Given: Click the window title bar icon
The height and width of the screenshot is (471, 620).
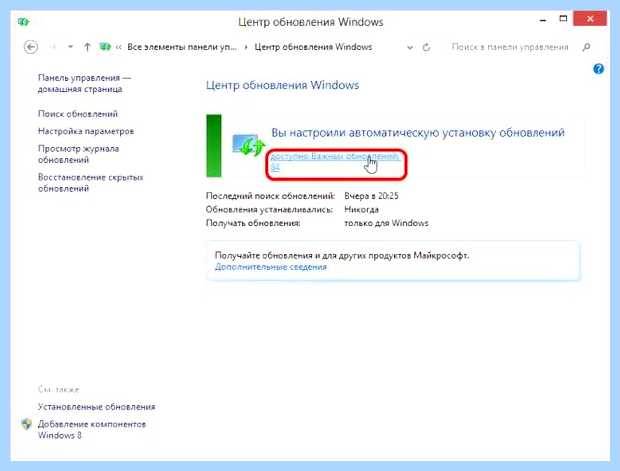Looking at the screenshot, I should pos(23,22).
